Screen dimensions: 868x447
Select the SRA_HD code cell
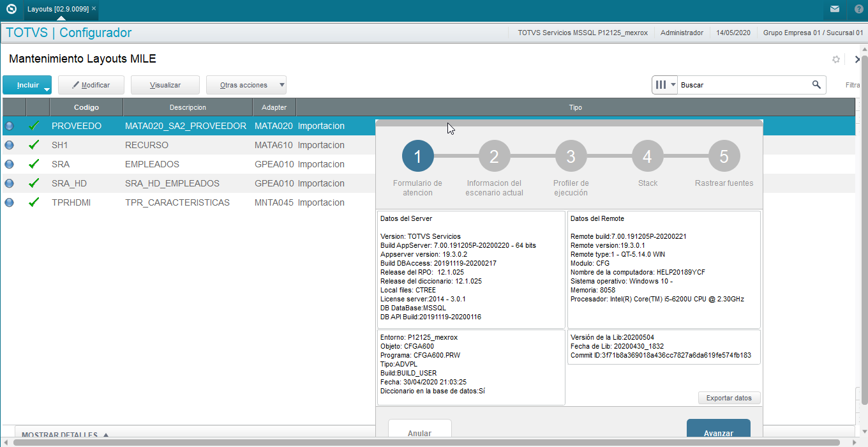(86, 183)
